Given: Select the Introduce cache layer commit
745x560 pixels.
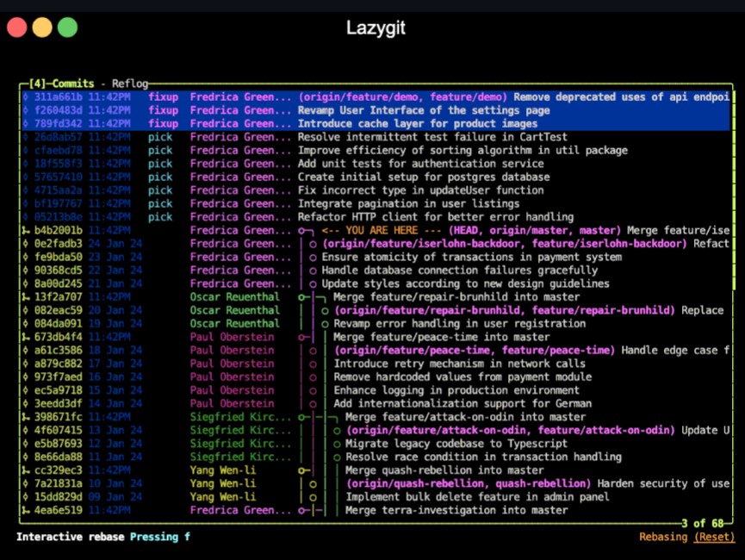Looking at the screenshot, I should click(376, 123).
